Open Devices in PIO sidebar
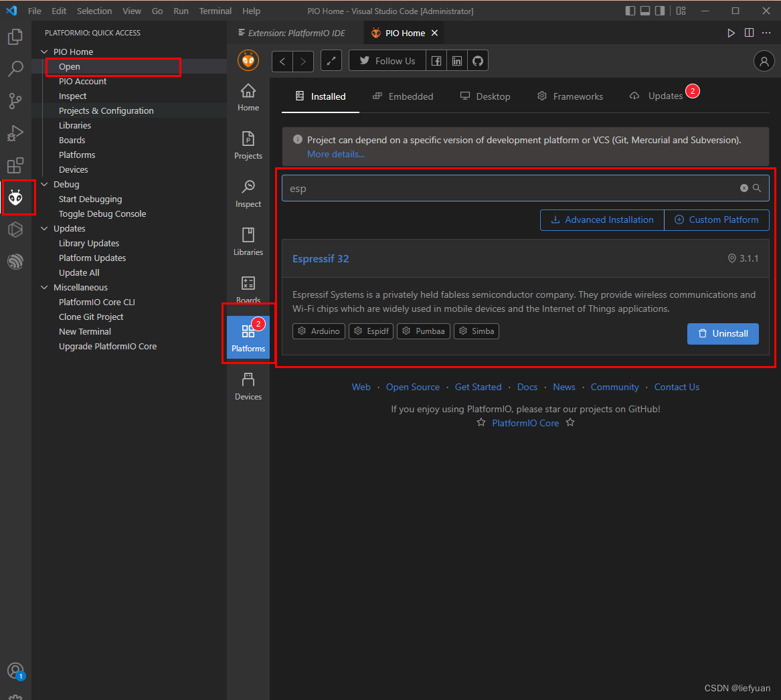 (x=248, y=387)
